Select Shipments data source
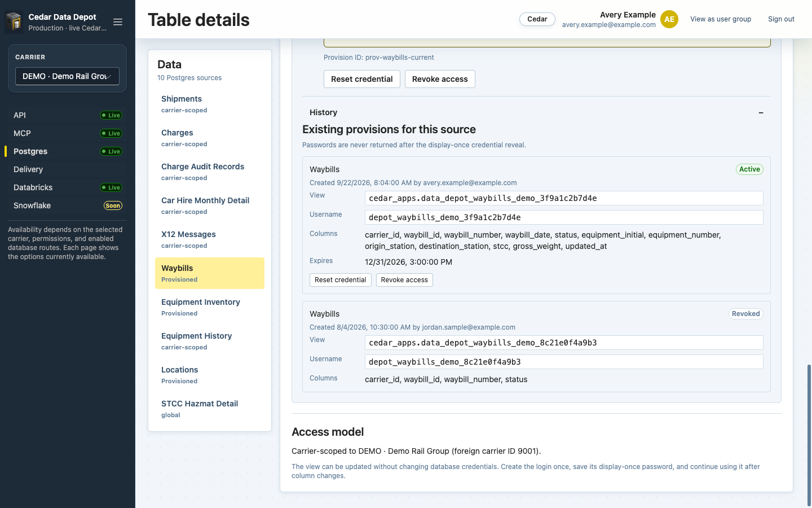Screen dimensions: 812x508 pos(210,104)
